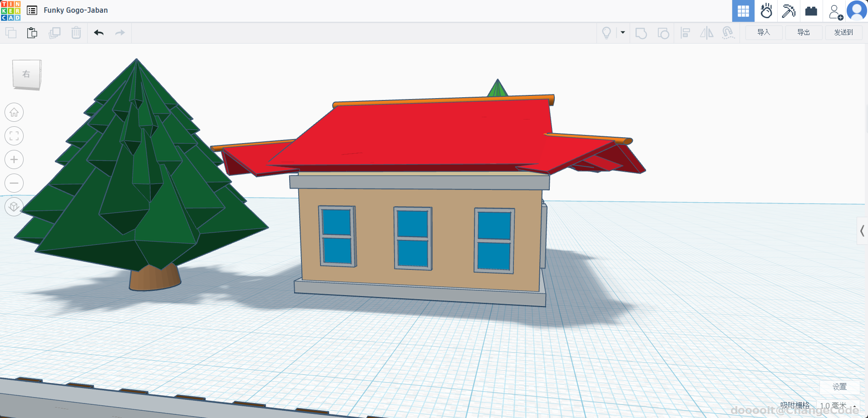The width and height of the screenshot is (868, 418).
Task: Open the user profile avatar
Action: [x=857, y=11]
